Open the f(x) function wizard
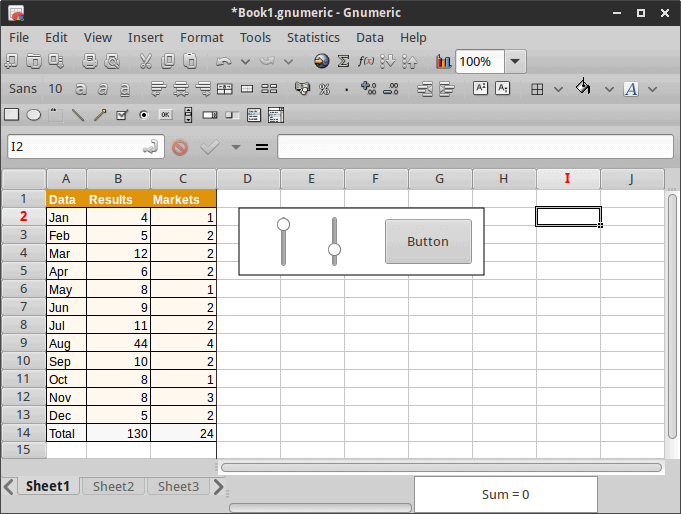681x514 pixels. tap(366, 61)
